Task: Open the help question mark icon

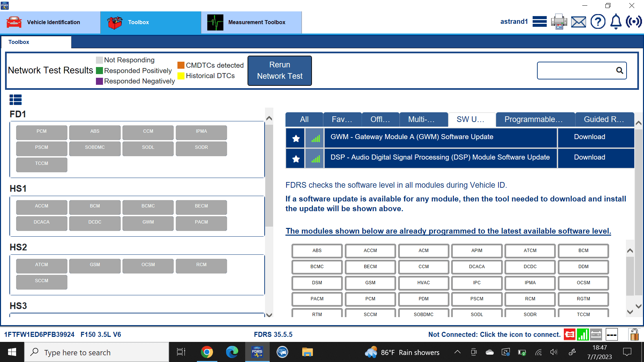Action: click(598, 22)
